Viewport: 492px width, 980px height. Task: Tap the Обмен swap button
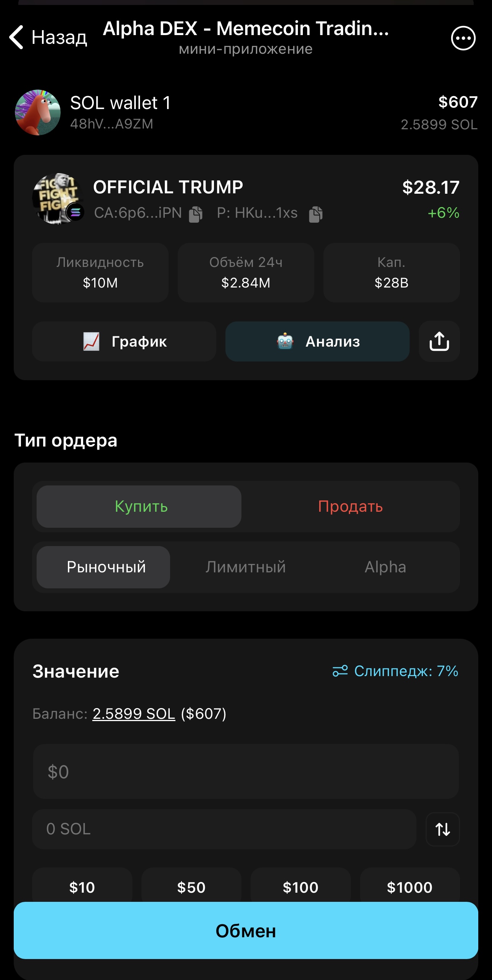point(246,930)
